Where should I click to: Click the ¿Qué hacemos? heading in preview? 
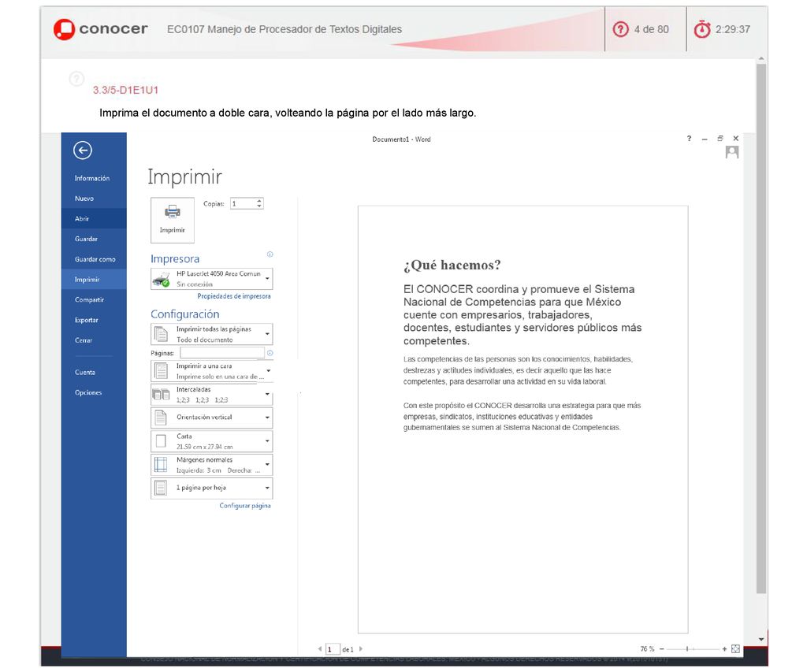coord(452,265)
